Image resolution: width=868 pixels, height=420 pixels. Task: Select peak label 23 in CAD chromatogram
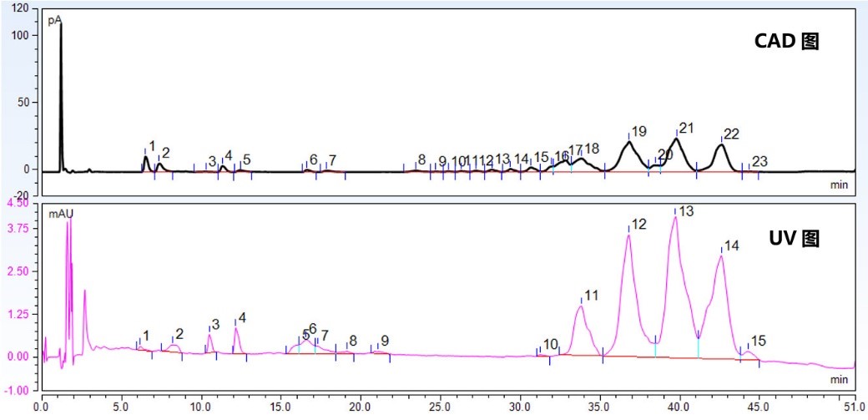pos(759,161)
